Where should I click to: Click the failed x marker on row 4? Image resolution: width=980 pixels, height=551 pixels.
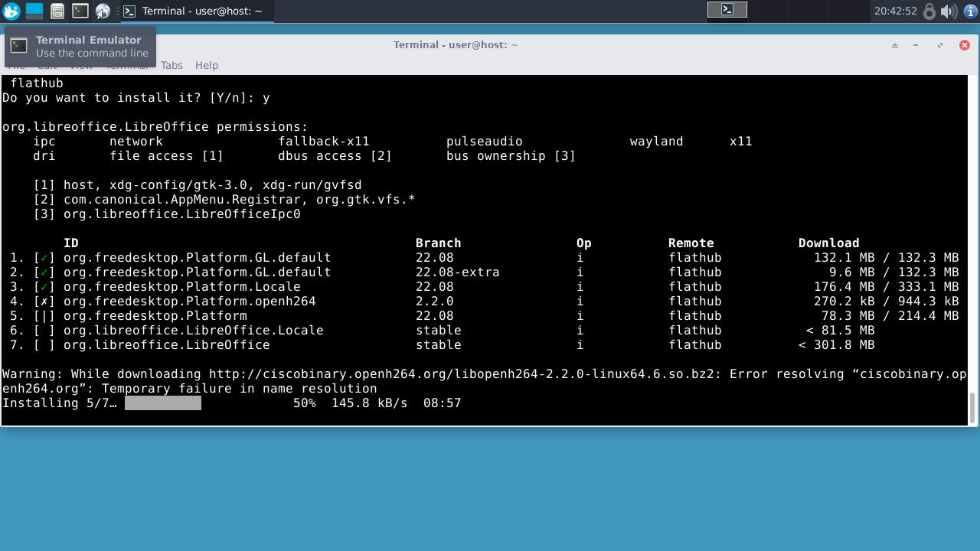44,302
